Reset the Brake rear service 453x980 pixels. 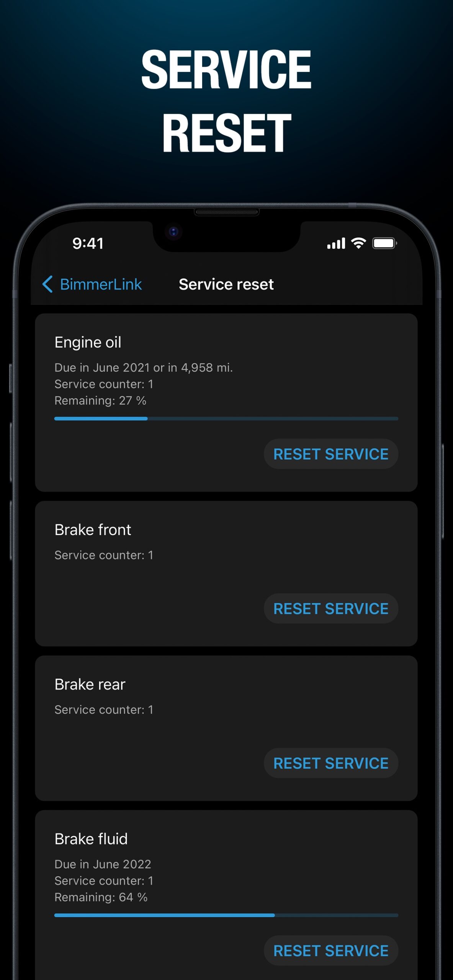331,763
